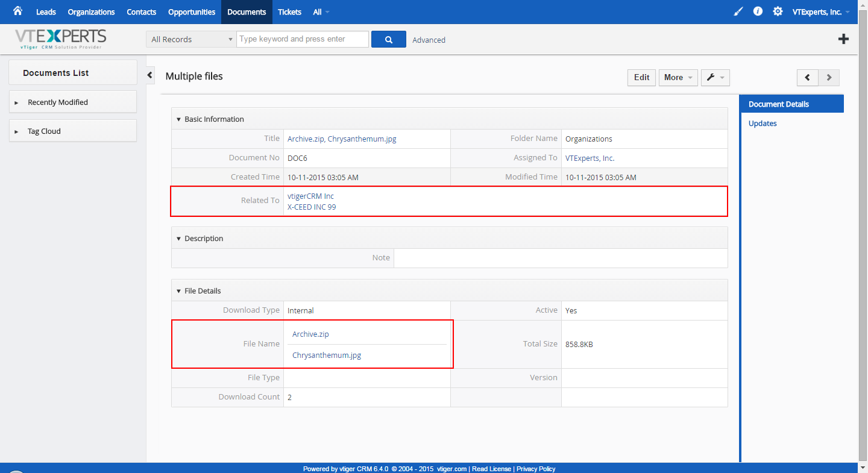Collapse the left sidebar arrow

151,75
